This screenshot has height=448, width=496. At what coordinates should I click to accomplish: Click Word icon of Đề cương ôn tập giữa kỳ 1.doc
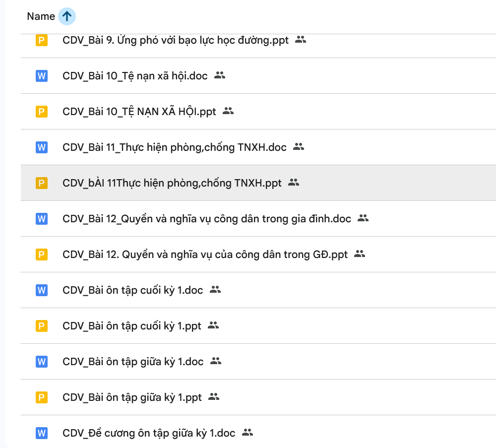point(42,433)
